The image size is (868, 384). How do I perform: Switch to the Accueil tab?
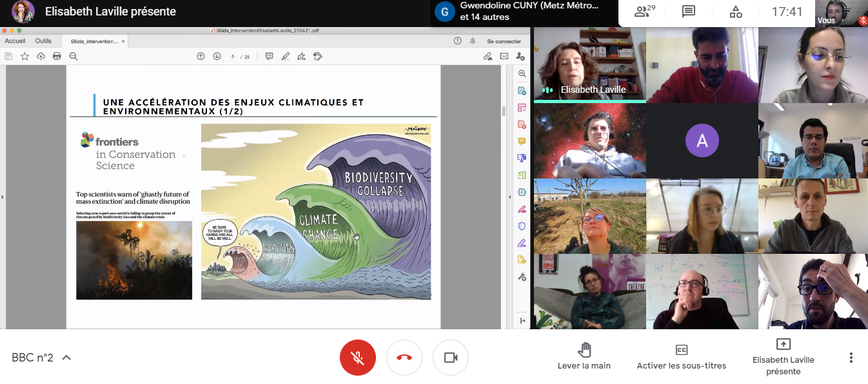(x=15, y=41)
